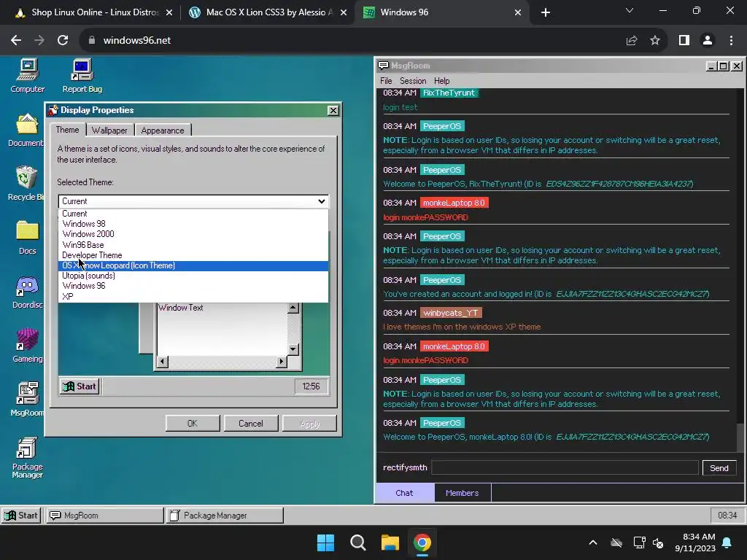Open the Docs folder icon

(x=27, y=237)
